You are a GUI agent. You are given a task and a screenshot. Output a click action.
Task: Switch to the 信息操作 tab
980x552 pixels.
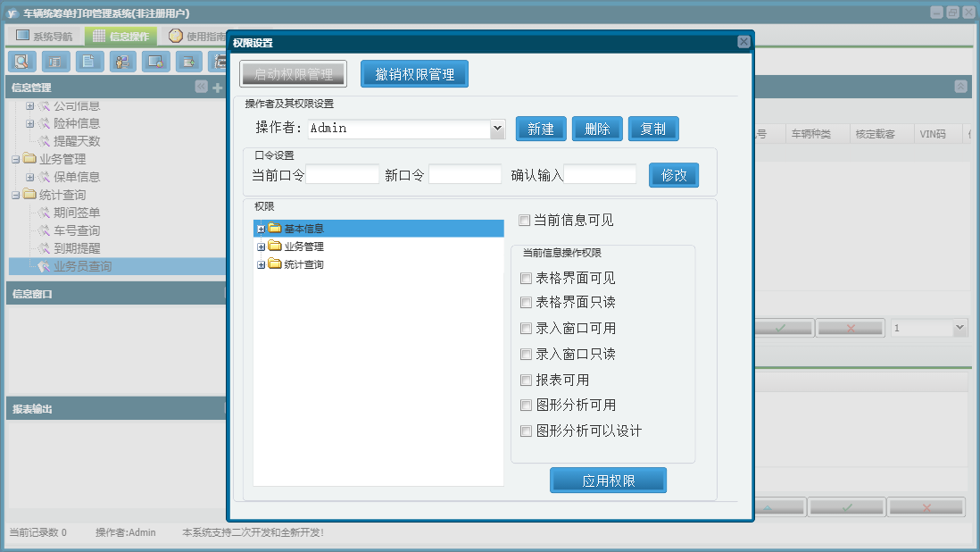(x=121, y=37)
